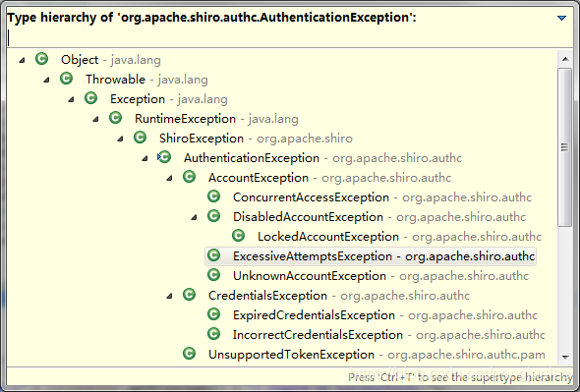Select Object - java.lang row
The width and height of the screenshot is (580, 392).
pyautogui.click(x=111, y=60)
